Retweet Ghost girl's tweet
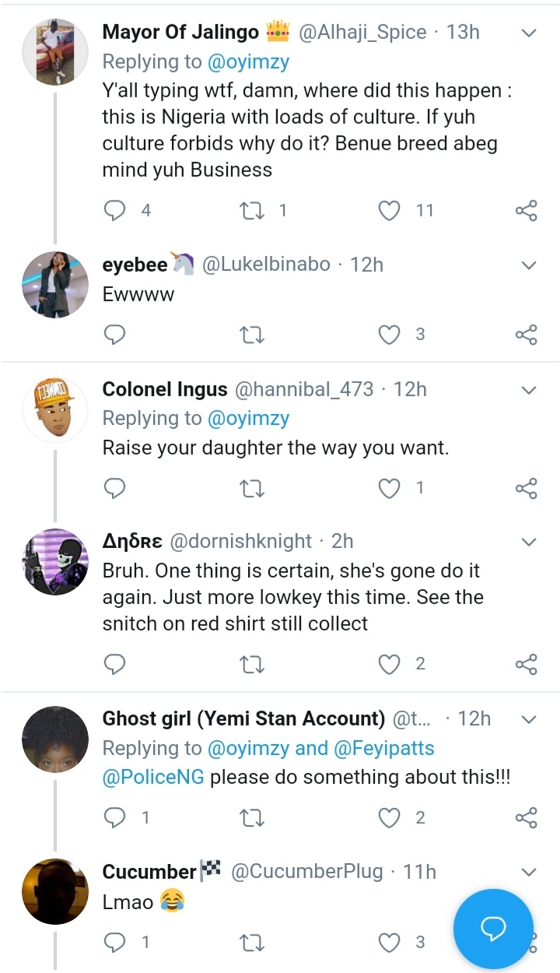 pyautogui.click(x=250, y=817)
